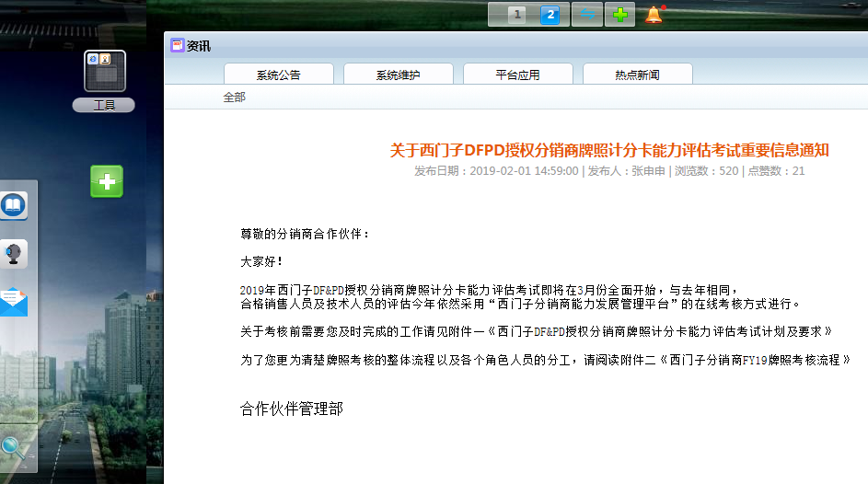Click 合作伙伴管理部 signature
The image size is (868, 484).
[292, 409]
